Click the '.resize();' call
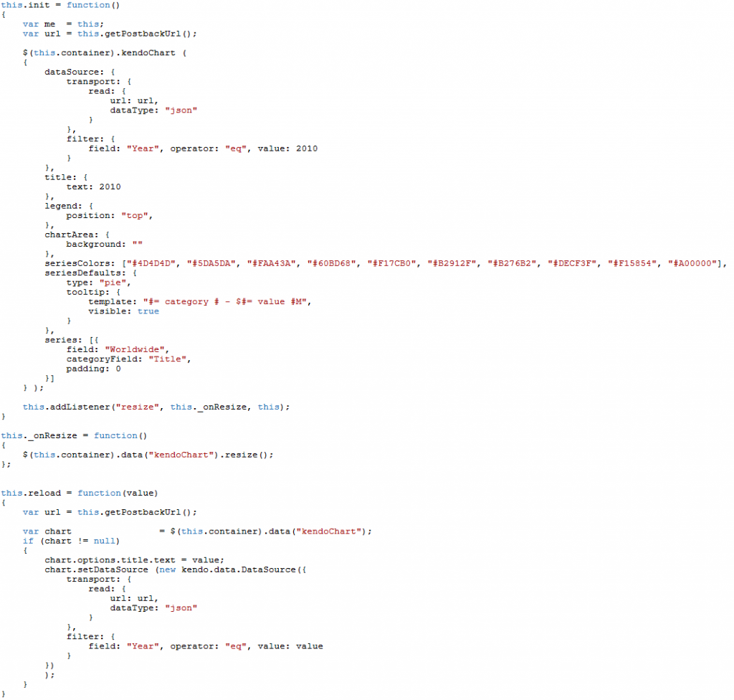 pos(247,455)
